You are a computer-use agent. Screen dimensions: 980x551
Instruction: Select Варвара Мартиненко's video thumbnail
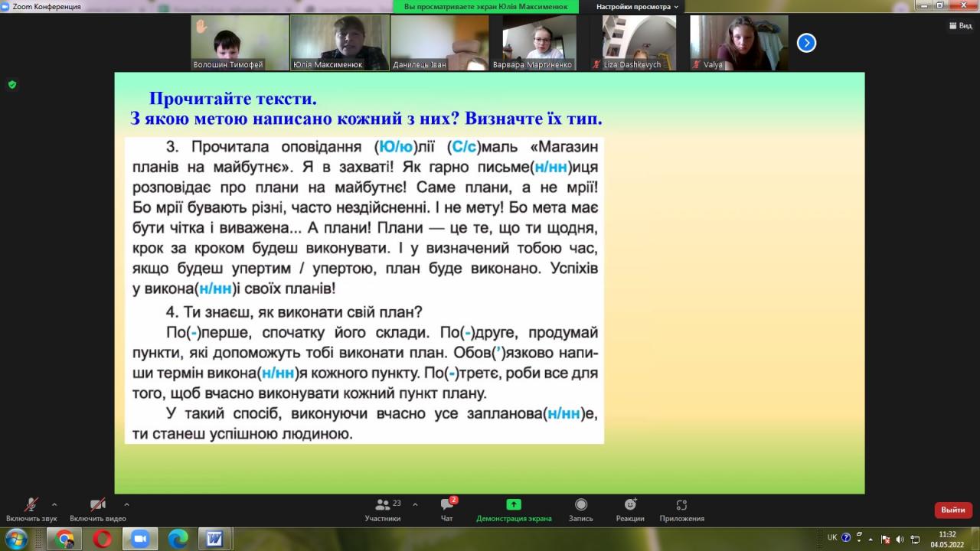click(539, 43)
